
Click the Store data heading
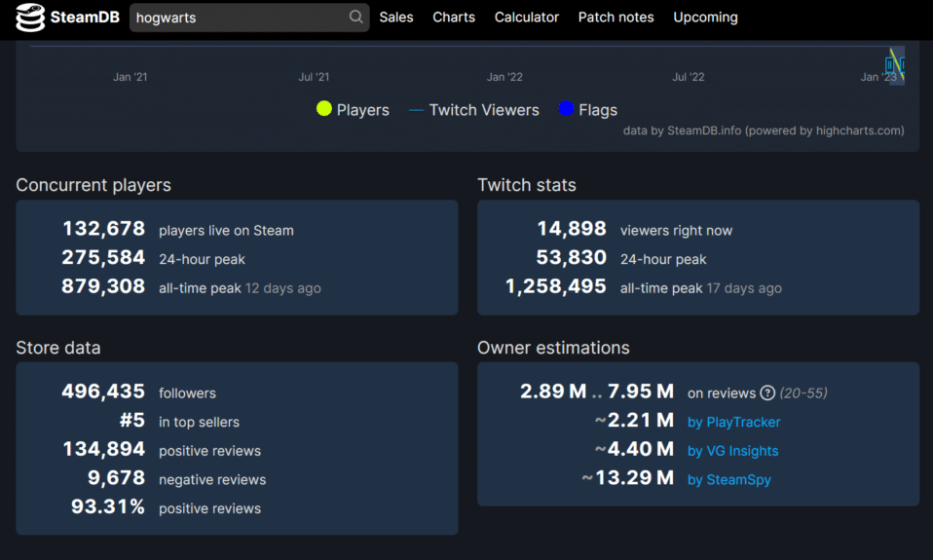pyautogui.click(x=58, y=348)
